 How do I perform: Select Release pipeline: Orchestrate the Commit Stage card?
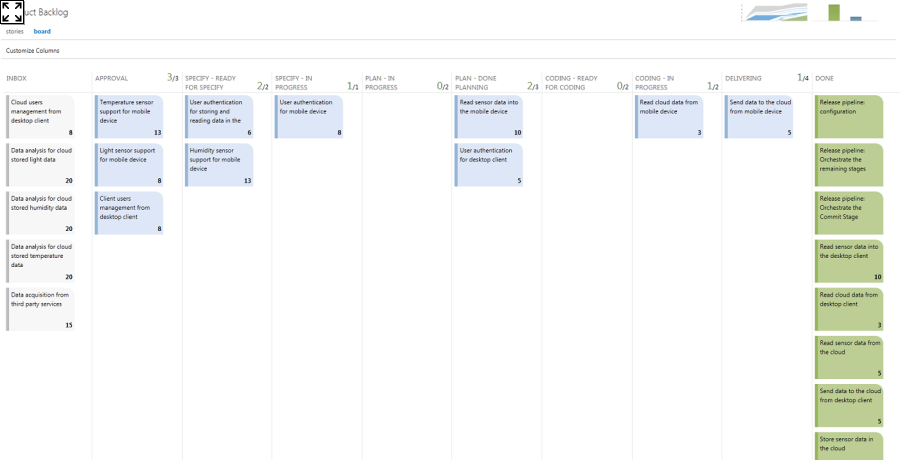click(849, 213)
